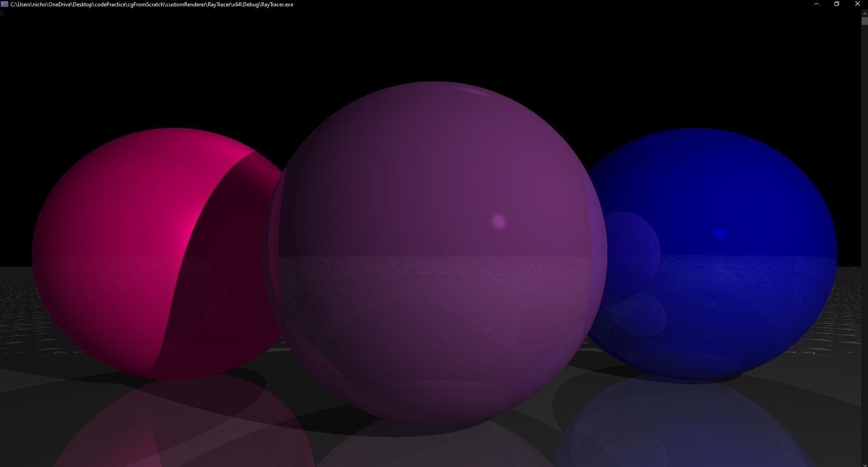Screen dimensions: 868x467
Task: Click the minimize dash icon
Action: 816,4
